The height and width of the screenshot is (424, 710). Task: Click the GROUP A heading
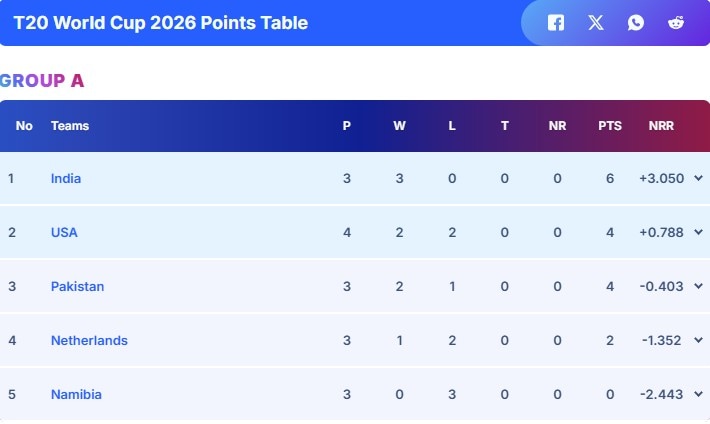point(42,81)
